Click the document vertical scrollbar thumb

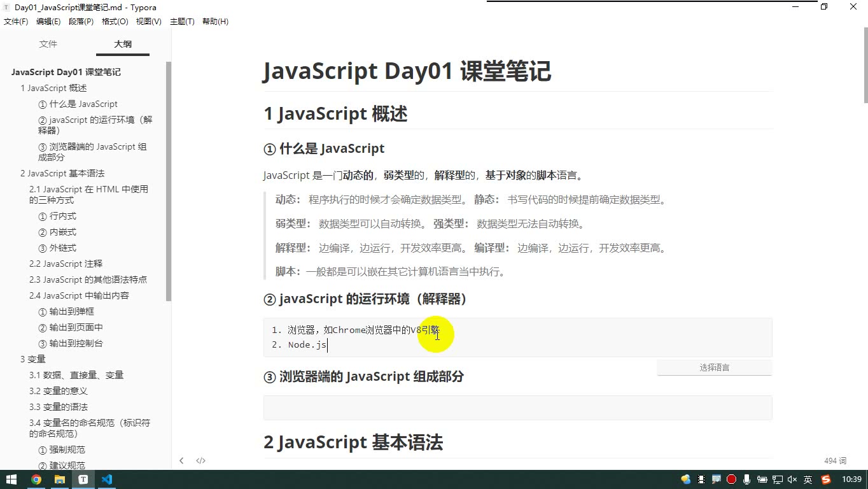865,65
